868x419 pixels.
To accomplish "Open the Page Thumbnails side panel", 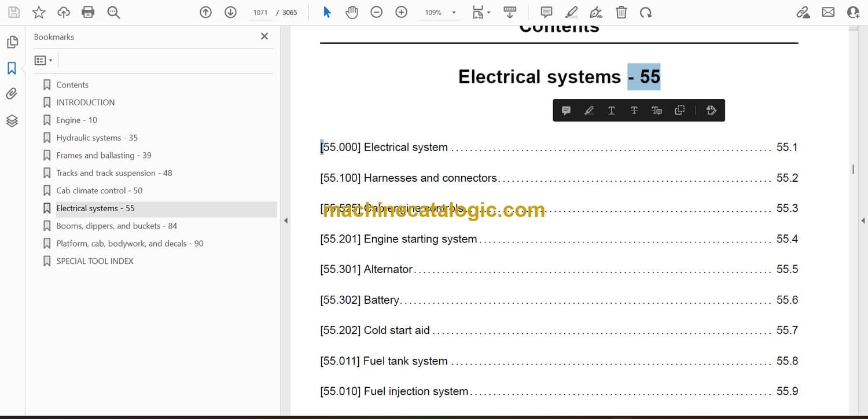I will pyautogui.click(x=12, y=42).
